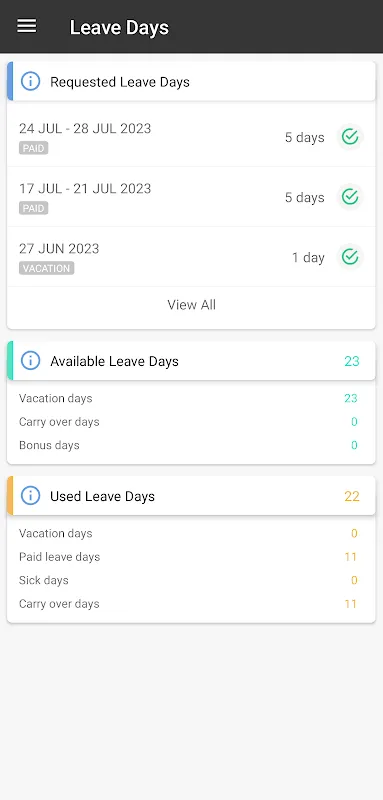Expand the Available Leave Days header
383x800 pixels.
click(x=191, y=361)
